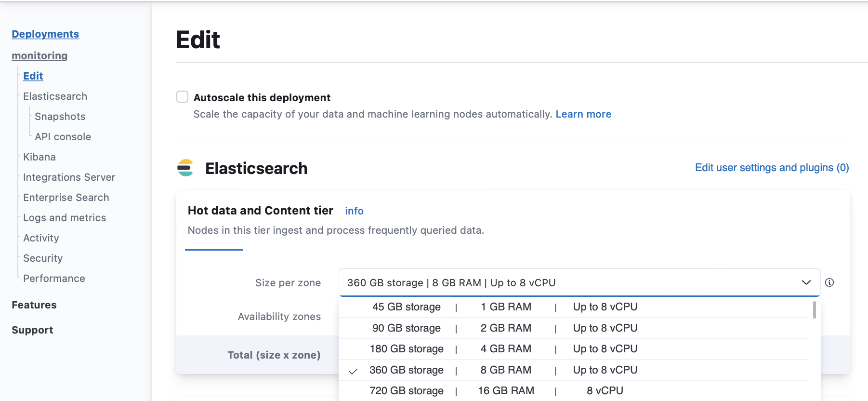Open Snapshots in the sidebar
This screenshot has height=401, width=868.
coord(60,117)
